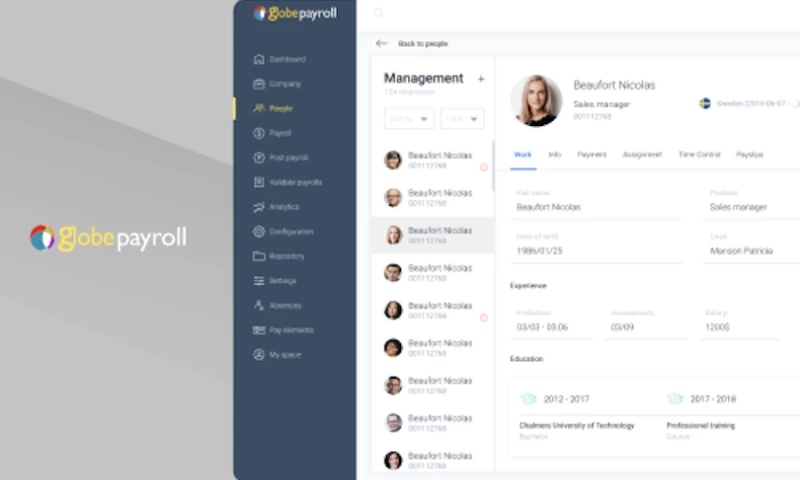Click the 2017 - 2018 education years
Viewport: 800px width, 480px height.
pos(713,399)
